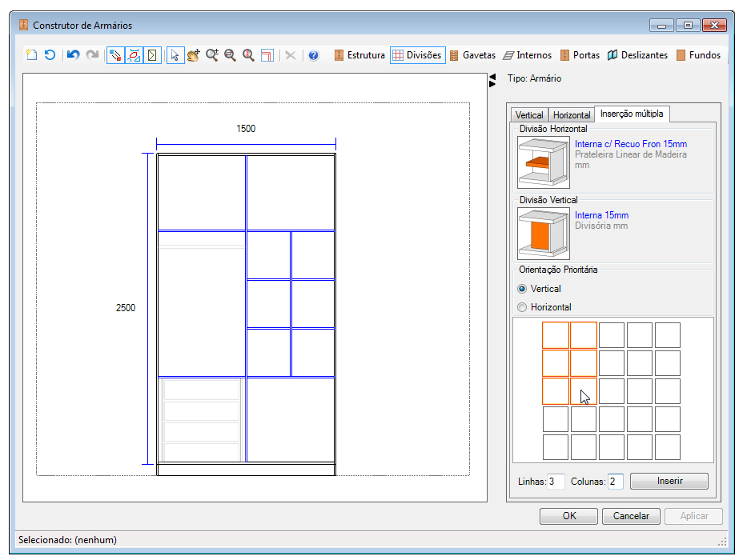Switch to the Horizontal tab
This screenshot has width=743, height=560.
coord(572,115)
